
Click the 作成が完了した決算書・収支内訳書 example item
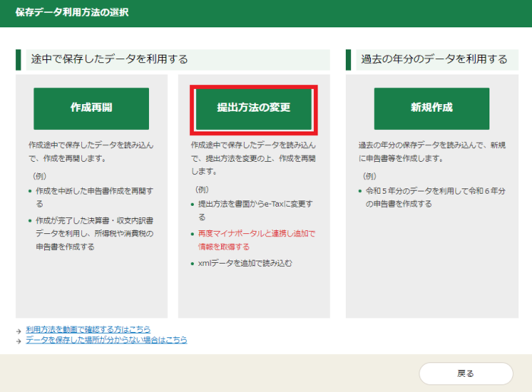click(x=94, y=220)
